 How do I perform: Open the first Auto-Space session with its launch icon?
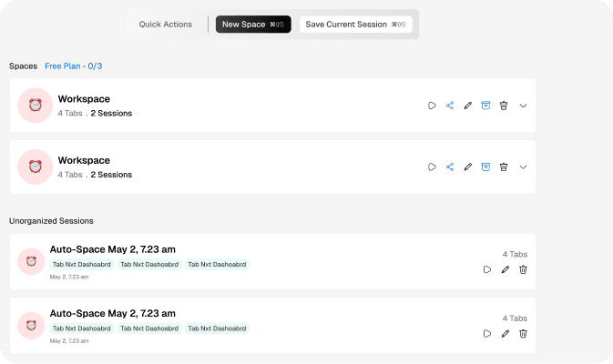(487, 269)
